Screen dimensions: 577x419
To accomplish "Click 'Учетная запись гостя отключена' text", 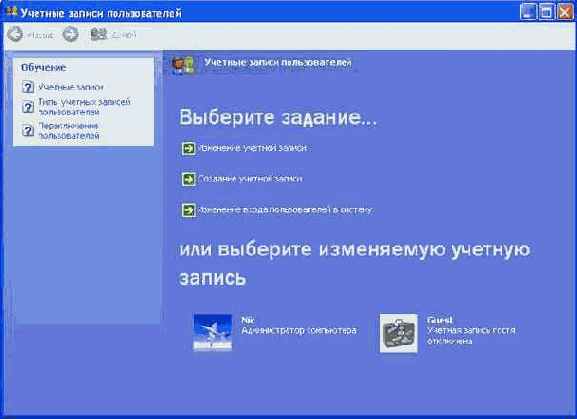I will [471, 335].
